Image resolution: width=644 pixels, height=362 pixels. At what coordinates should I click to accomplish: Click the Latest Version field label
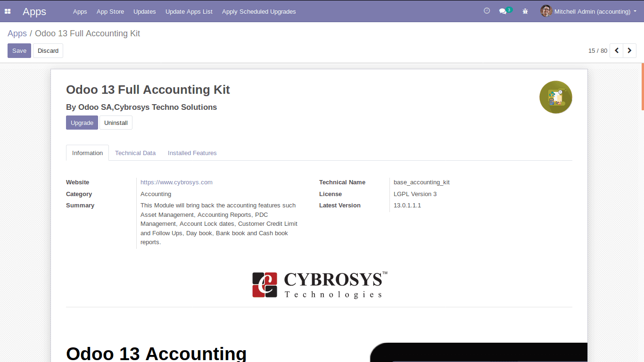(x=340, y=206)
